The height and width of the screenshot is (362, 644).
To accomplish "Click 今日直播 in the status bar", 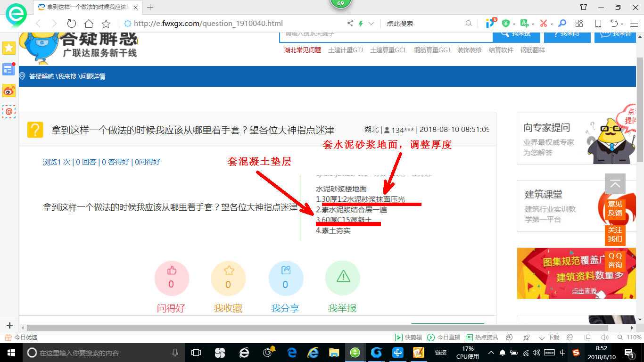I will (444, 337).
